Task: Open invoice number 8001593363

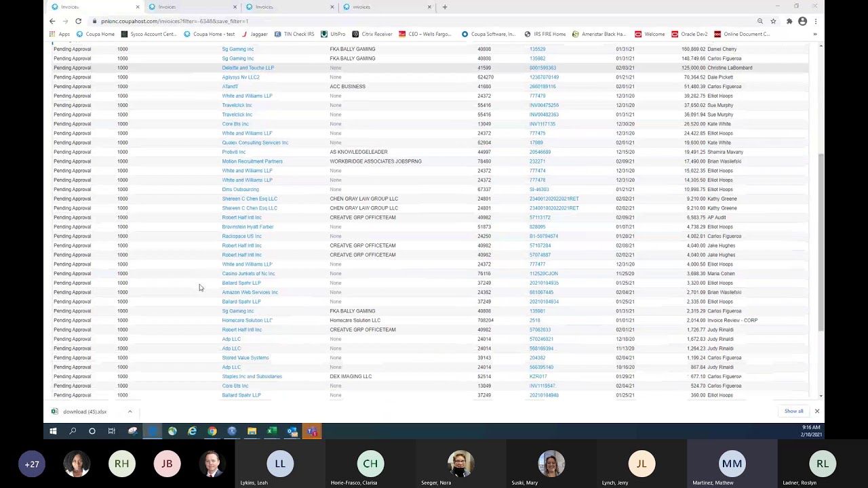Action: 542,68
